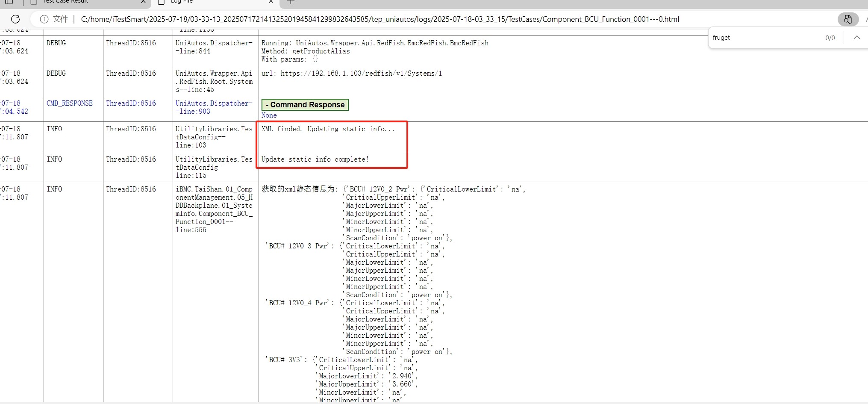This screenshot has height=404, width=868.
Task: Open a new browser tab with plus
Action: point(291,2)
